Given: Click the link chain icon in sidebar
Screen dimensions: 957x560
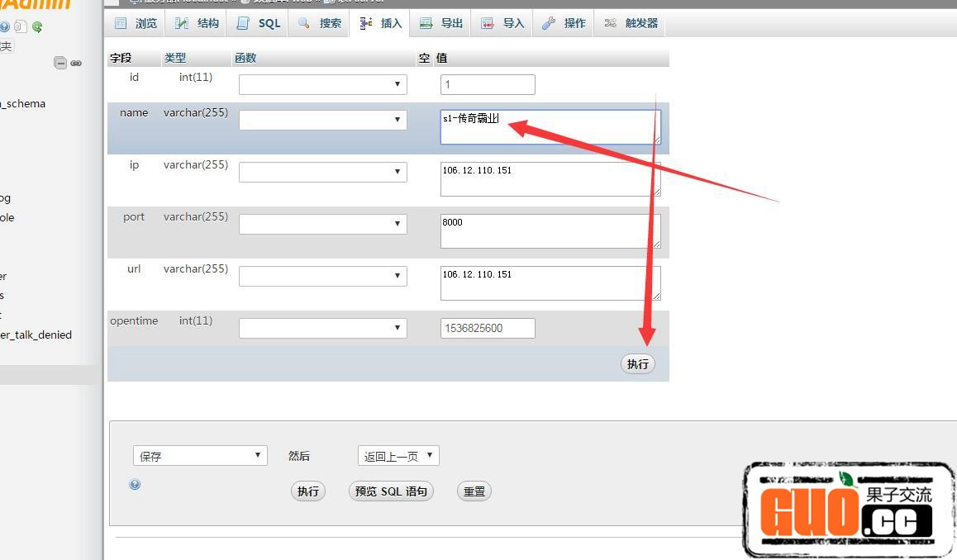Looking at the screenshot, I should [76, 63].
